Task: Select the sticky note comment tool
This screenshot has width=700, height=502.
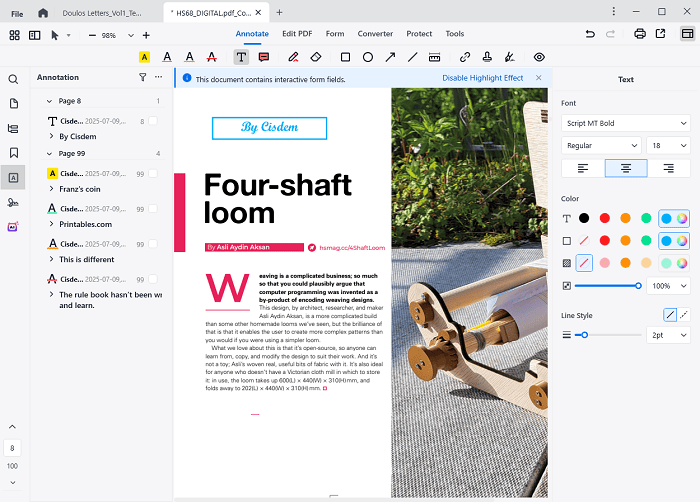Action: [263, 57]
